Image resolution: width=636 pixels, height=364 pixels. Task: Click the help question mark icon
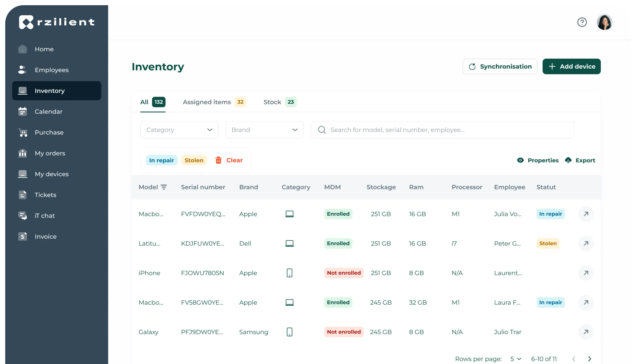point(582,22)
